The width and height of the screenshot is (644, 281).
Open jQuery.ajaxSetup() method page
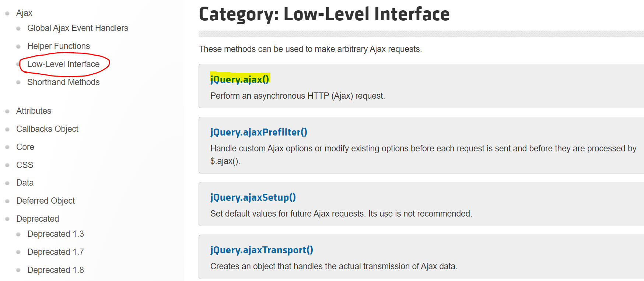click(253, 197)
